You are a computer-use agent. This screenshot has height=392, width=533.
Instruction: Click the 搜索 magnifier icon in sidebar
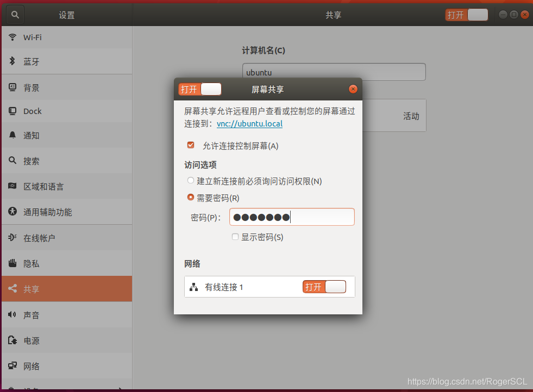coord(12,160)
